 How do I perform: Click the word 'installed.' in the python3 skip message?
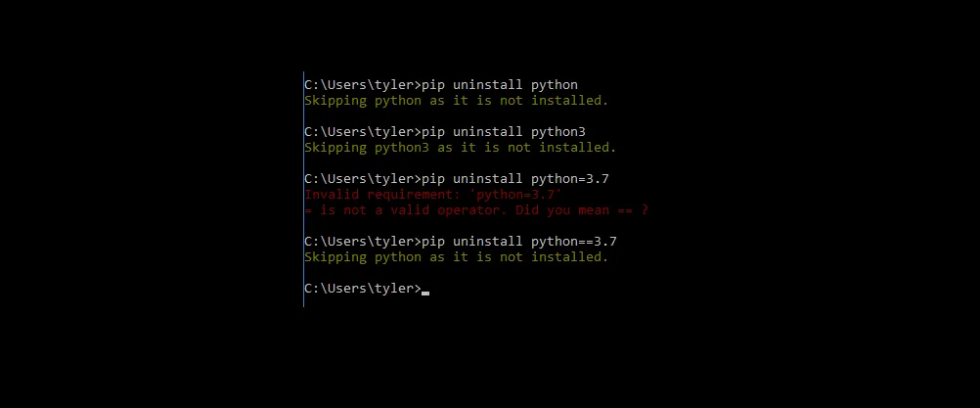click(x=577, y=148)
